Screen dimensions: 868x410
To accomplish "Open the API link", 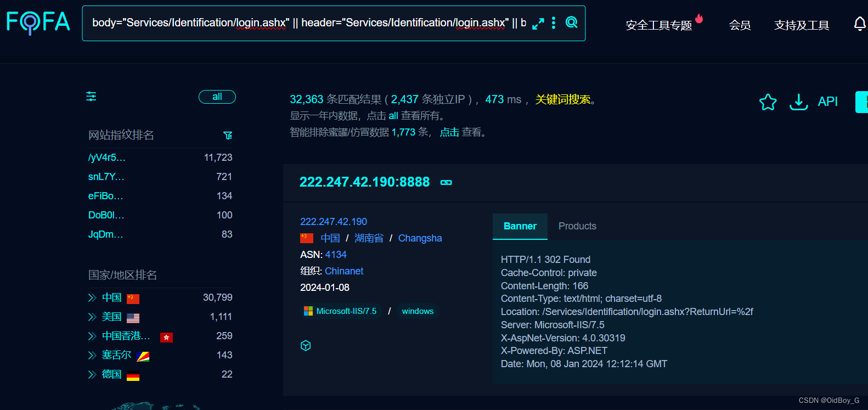I will (x=827, y=102).
